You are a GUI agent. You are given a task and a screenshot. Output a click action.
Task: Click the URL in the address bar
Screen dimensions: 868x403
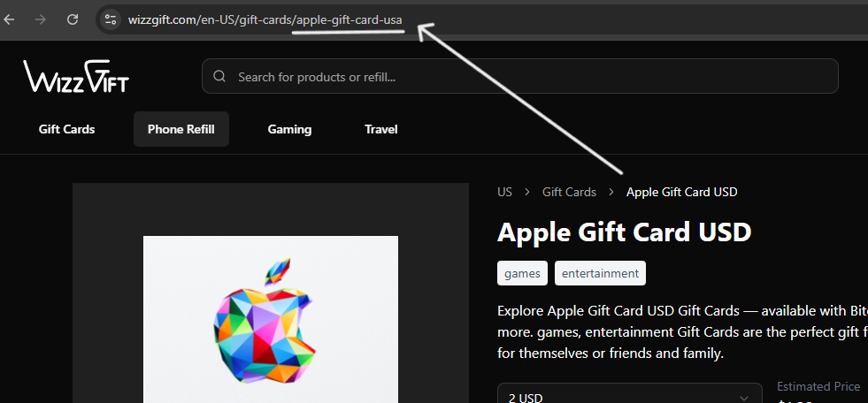[265, 20]
